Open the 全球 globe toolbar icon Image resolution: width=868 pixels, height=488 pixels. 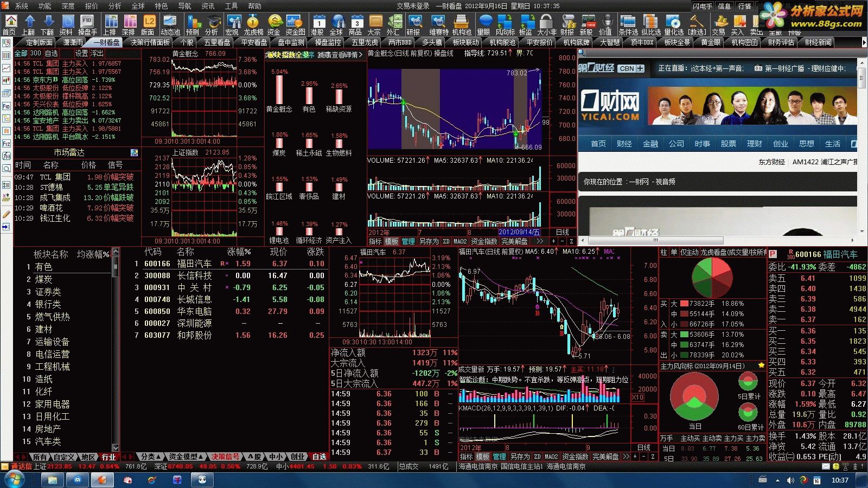pos(337,24)
